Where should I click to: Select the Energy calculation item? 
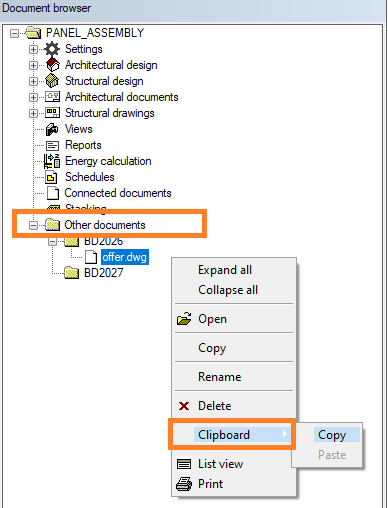tap(108, 161)
